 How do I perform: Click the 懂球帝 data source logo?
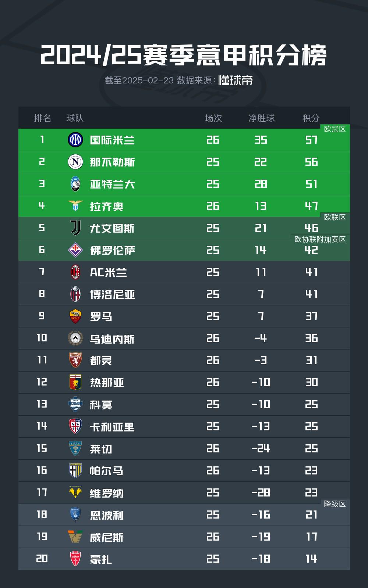(236, 80)
